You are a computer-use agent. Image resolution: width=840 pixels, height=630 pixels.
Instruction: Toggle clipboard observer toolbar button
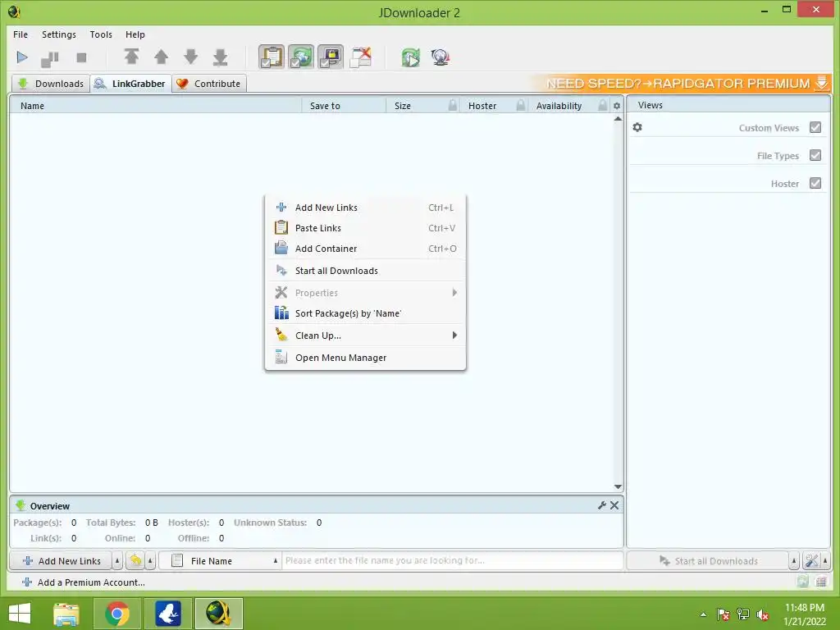tap(272, 57)
